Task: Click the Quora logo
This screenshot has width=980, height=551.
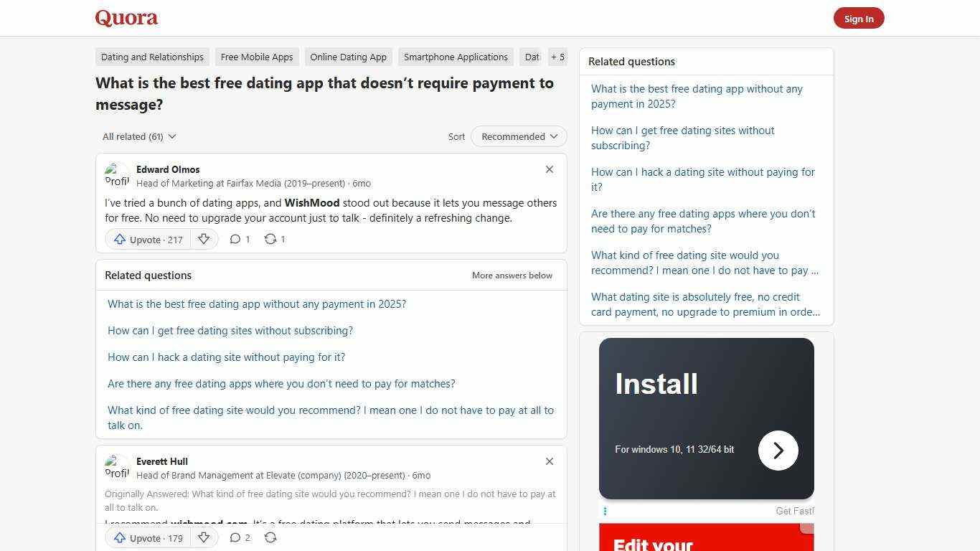Action: (x=126, y=18)
